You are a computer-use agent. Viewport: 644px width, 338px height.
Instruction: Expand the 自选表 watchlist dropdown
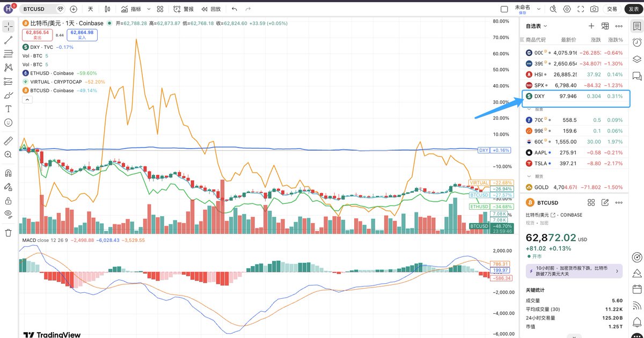point(537,26)
